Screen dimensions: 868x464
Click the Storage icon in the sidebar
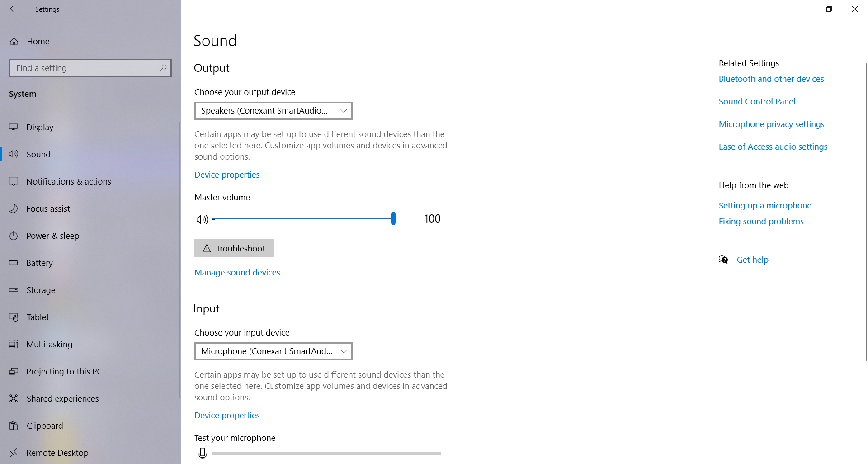[x=14, y=290]
